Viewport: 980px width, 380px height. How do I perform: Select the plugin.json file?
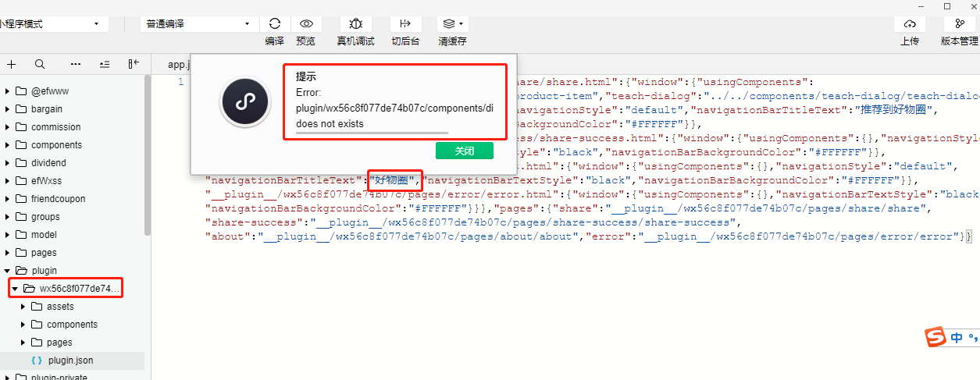tap(71, 360)
